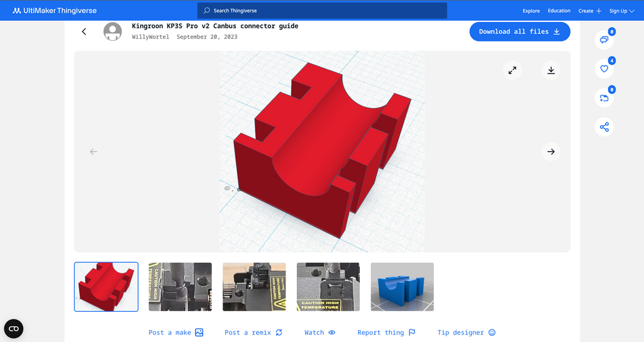Go to next image with right arrow
The height and width of the screenshot is (342, 644).
pyautogui.click(x=551, y=152)
